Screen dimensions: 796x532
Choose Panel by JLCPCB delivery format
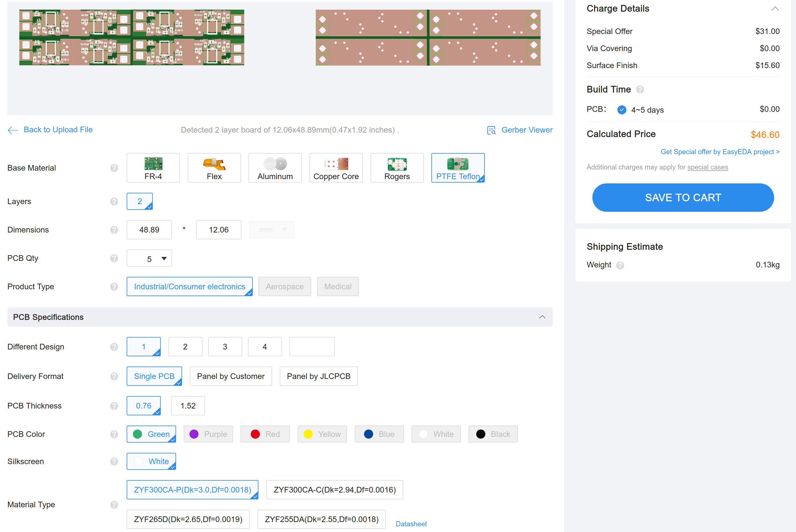coord(318,376)
